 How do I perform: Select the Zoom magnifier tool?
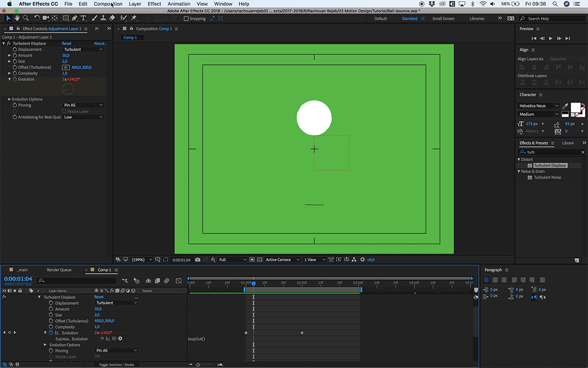26,18
